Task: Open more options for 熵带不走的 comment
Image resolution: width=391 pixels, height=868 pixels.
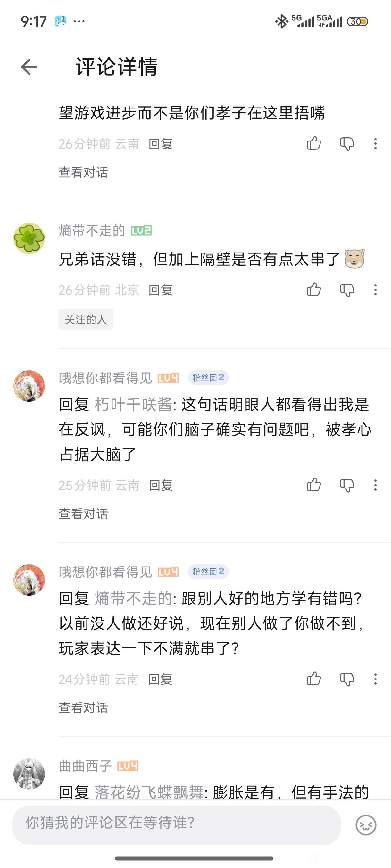Action: pyautogui.click(x=375, y=290)
